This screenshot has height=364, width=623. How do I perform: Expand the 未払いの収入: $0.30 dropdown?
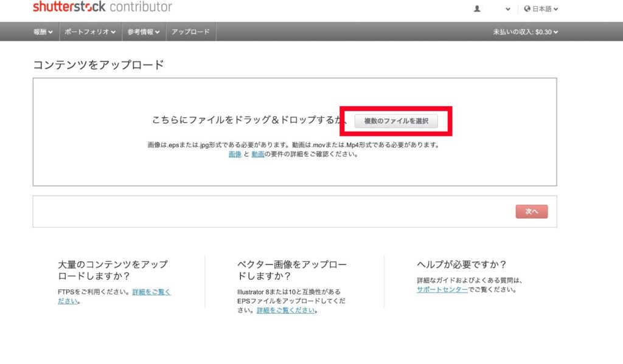coord(525,32)
